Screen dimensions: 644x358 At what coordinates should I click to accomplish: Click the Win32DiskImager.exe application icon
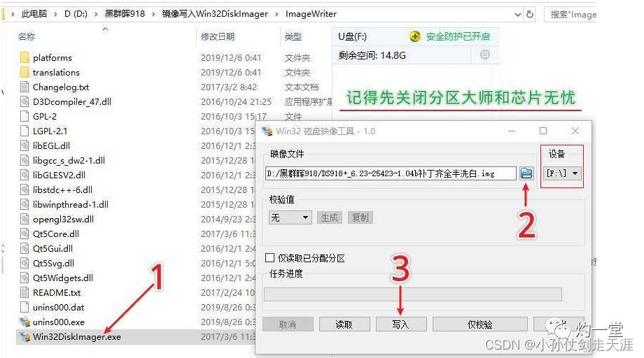24,337
